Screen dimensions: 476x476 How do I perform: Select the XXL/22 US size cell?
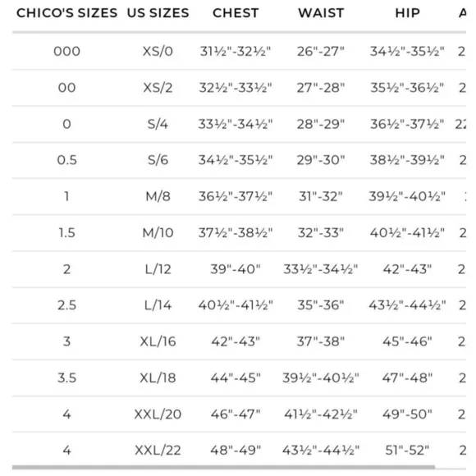(158, 451)
